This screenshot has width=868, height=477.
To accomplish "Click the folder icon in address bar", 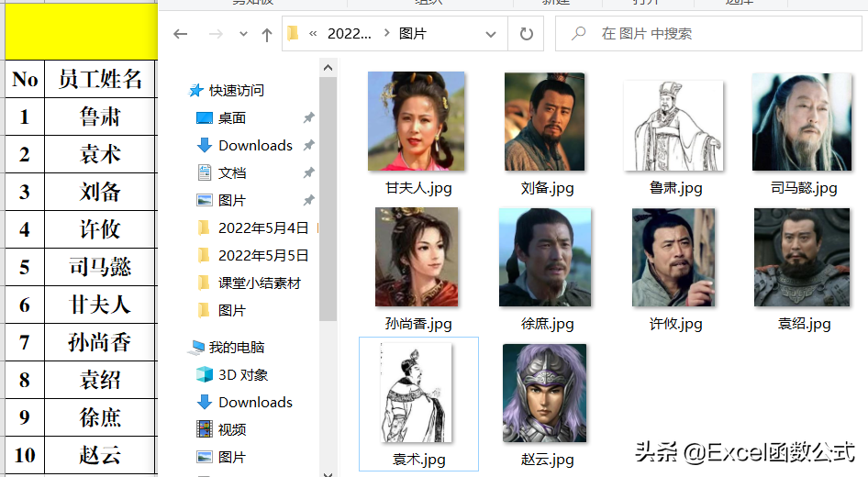I will (x=294, y=34).
